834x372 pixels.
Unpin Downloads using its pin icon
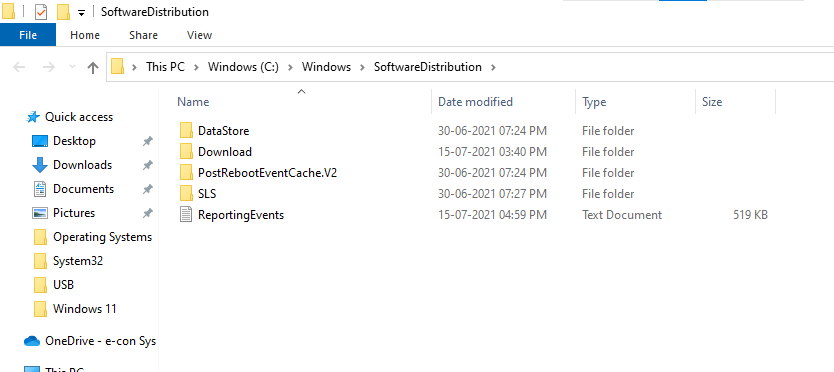tap(147, 165)
